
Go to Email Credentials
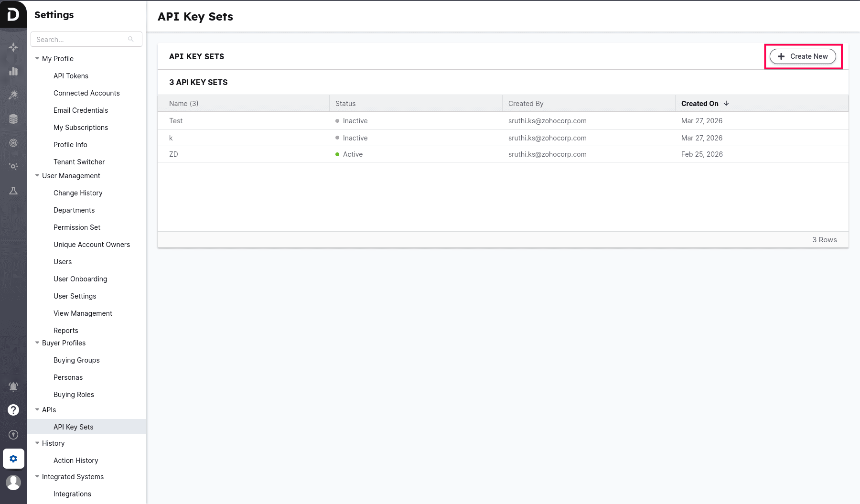coord(81,110)
